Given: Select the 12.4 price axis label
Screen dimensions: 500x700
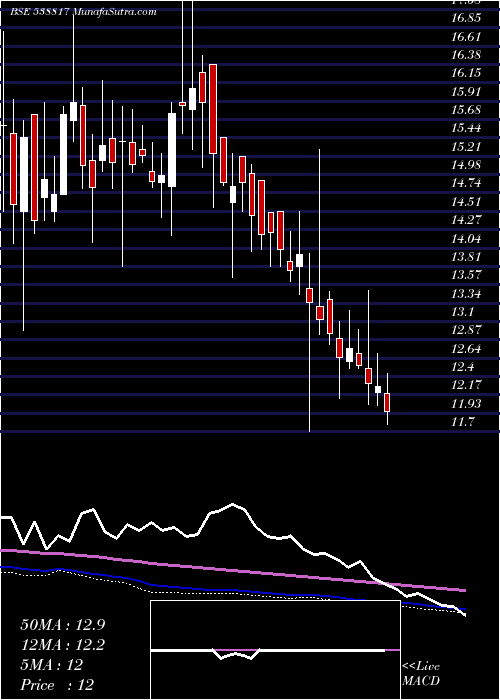Looking at the screenshot, I should click(463, 367).
